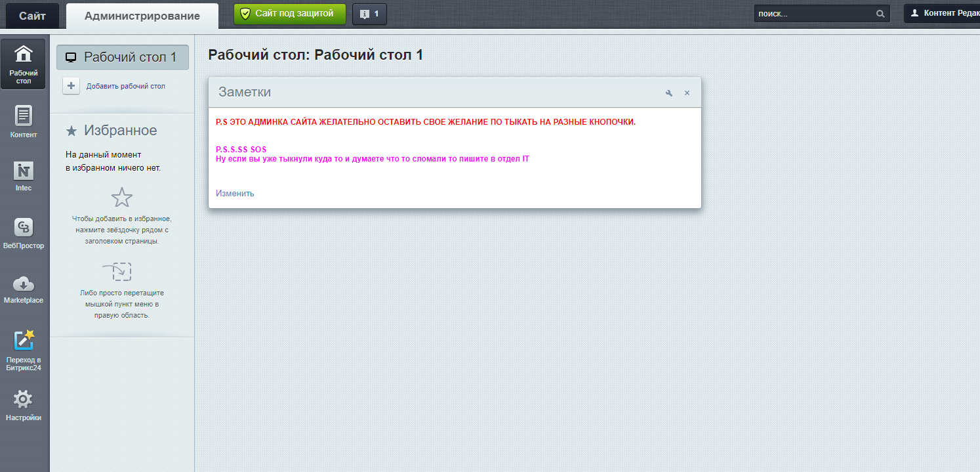
Task: Switch to the Сайт tab
Action: [x=32, y=16]
